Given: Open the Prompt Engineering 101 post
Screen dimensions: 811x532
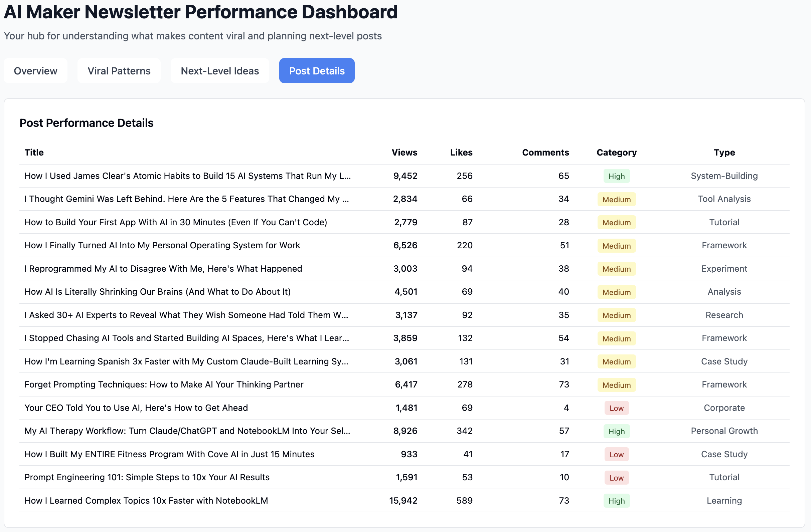Looking at the screenshot, I should (147, 478).
